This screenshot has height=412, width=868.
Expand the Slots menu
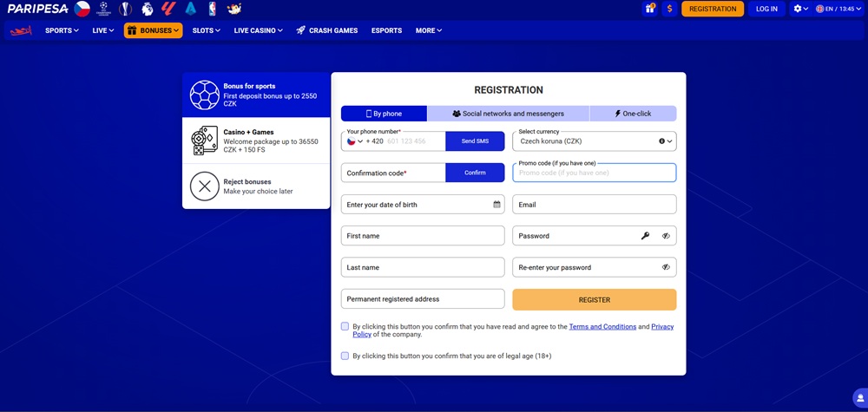click(x=206, y=30)
